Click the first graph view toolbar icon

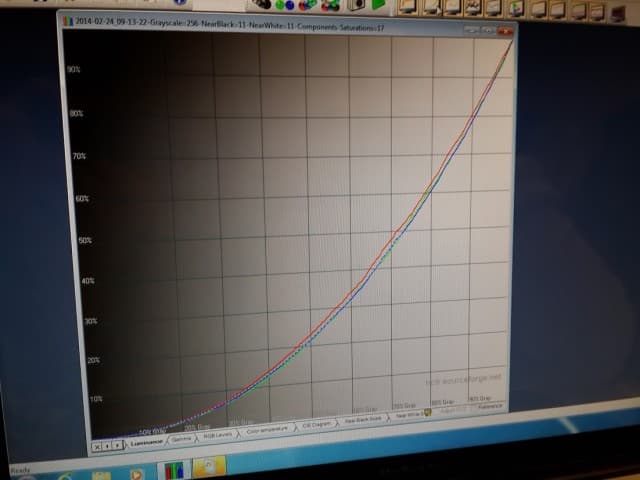click(x=408, y=7)
